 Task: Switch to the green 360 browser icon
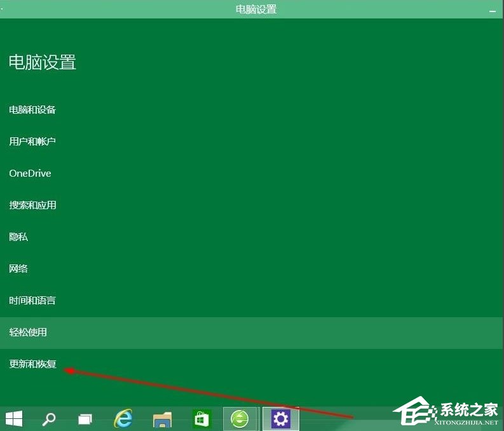[240, 419]
